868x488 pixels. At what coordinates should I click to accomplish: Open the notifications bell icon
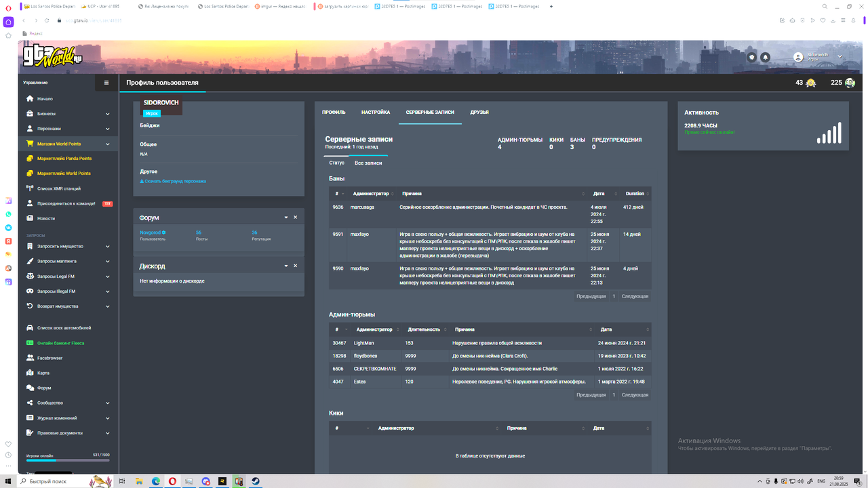pyautogui.click(x=765, y=57)
